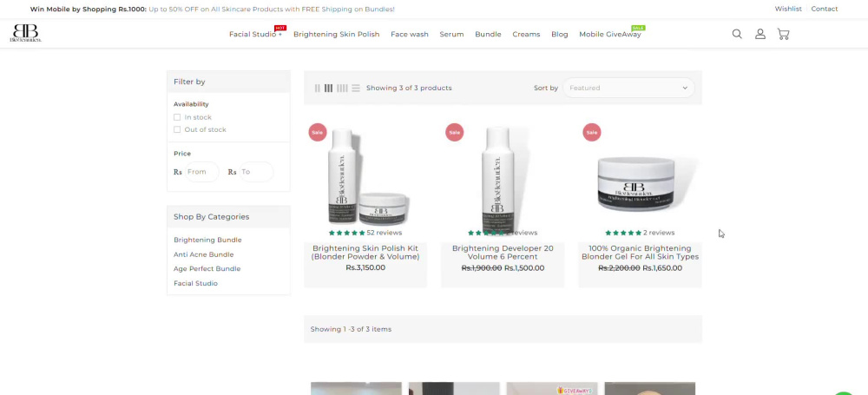Open the Serum menu item

tap(451, 35)
